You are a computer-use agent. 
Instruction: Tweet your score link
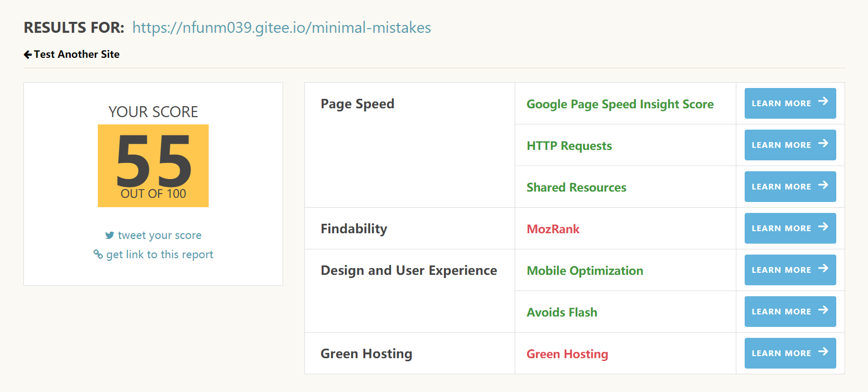tap(159, 235)
